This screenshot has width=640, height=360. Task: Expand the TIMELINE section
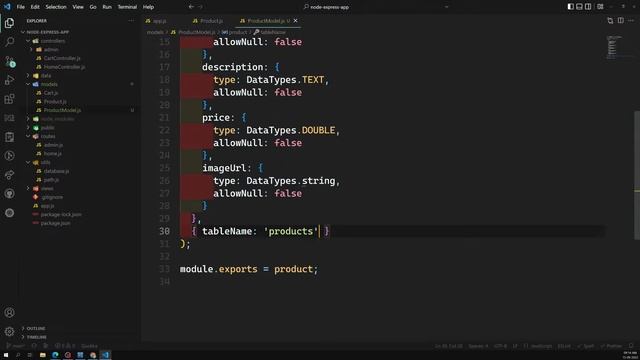36,337
